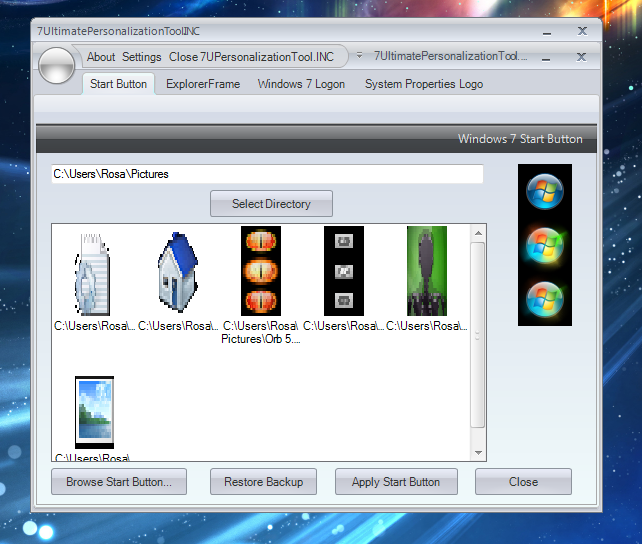Click the scroll down arrow of thumbnail list
Viewport: 642px width, 544px height.
[478, 453]
